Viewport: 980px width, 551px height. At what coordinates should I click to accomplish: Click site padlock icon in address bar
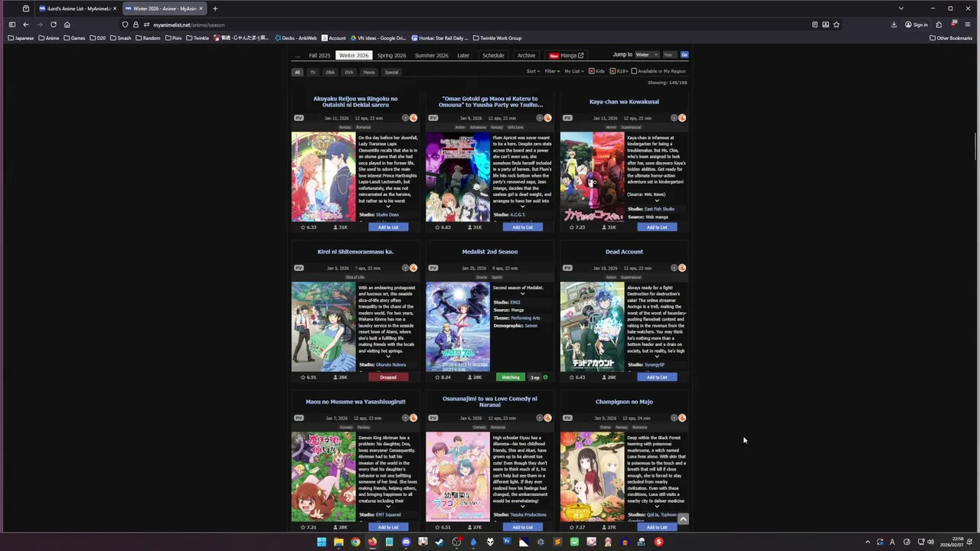(x=136, y=24)
